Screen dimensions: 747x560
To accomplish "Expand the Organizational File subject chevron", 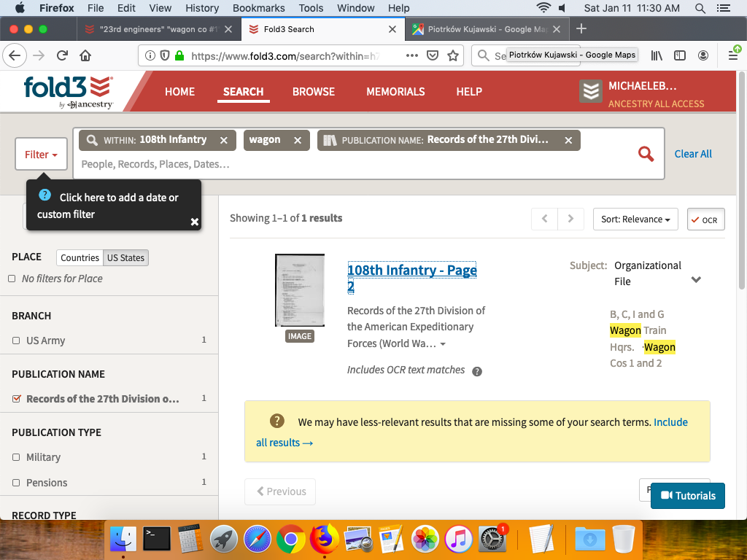I will coord(696,280).
